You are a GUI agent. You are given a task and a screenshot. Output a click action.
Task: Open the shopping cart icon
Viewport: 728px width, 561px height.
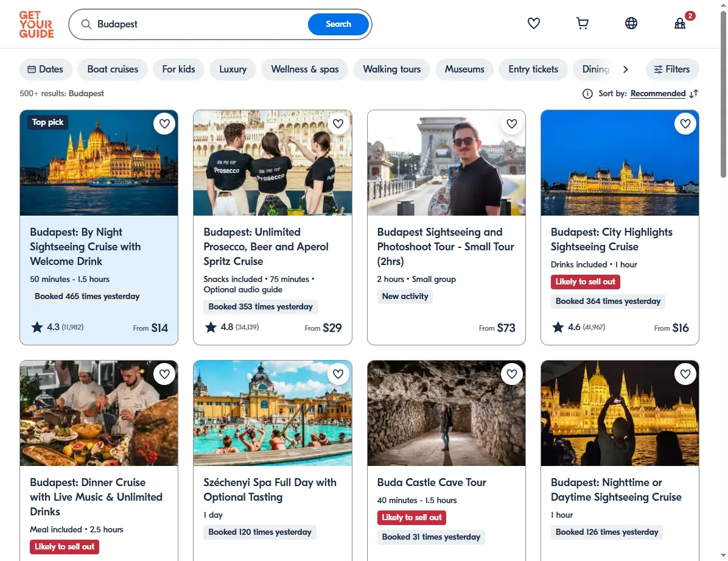coord(582,23)
